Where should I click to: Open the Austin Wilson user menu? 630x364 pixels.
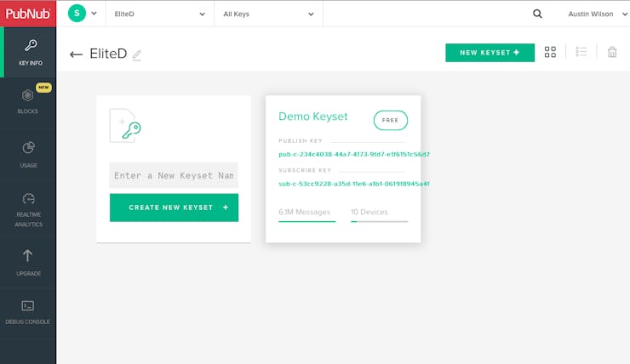point(598,14)
